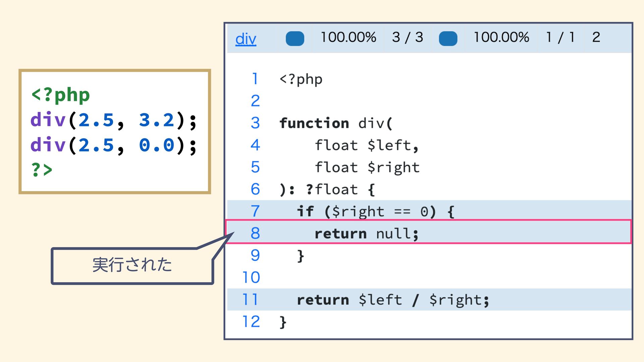Select the 3 / 3 lines count
The width and height of the screenshot is (644, 362).
[x=408, y=37]
